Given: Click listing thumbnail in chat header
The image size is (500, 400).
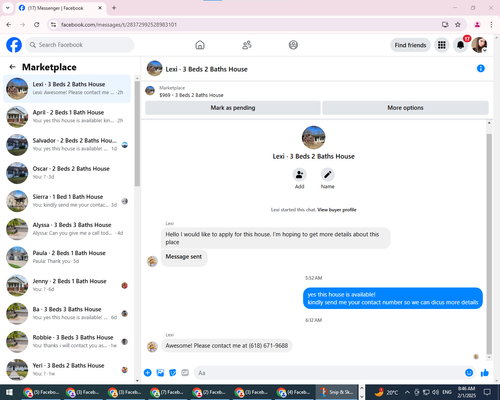Looking at the screenshot, I should [x=154, y=68].
